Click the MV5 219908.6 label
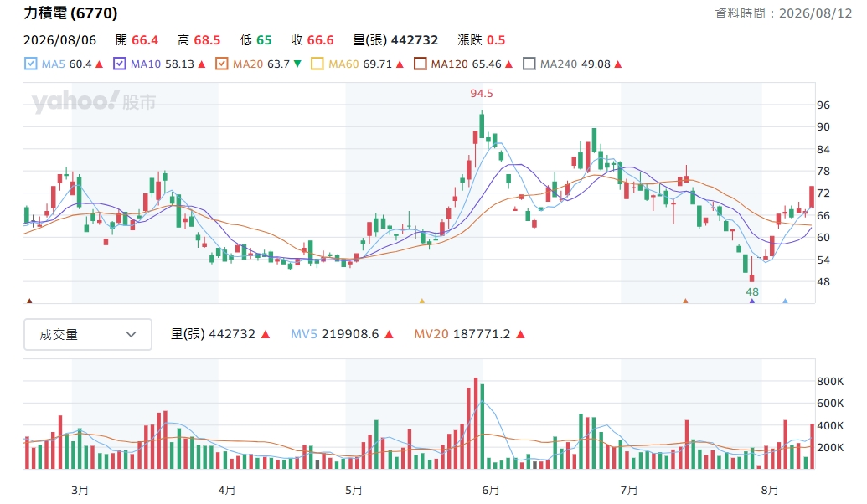 (x=334, y=334)
